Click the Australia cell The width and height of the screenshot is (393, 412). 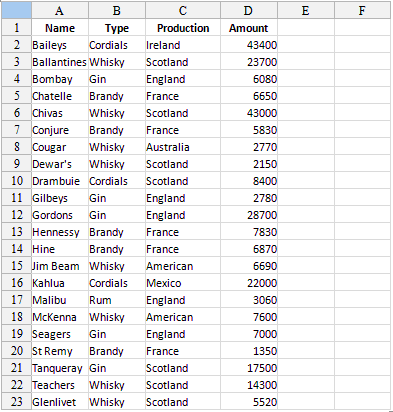[x=183, y=147]
